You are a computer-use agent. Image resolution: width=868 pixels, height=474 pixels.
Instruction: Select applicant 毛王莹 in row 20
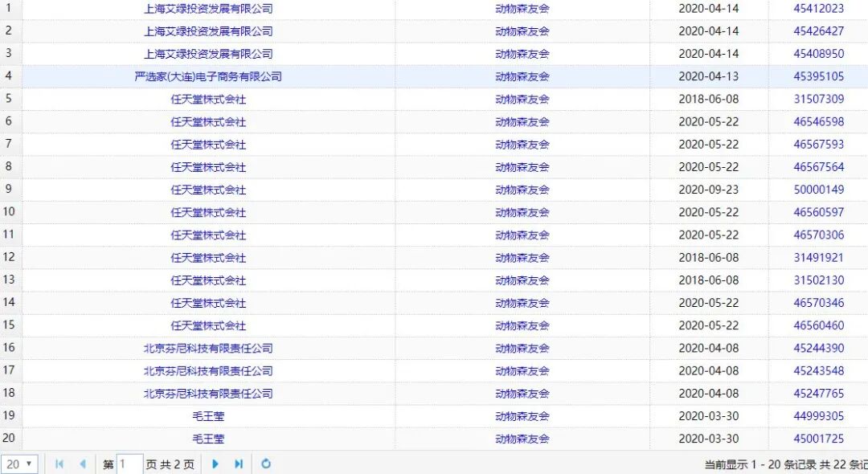pyautogui.click(x=208, y=439)
